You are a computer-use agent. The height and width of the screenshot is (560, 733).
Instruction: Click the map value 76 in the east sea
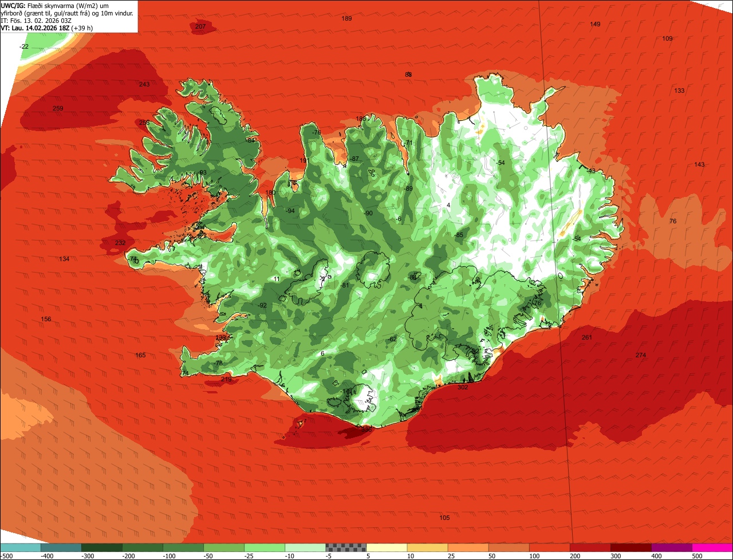coord(673,221)
